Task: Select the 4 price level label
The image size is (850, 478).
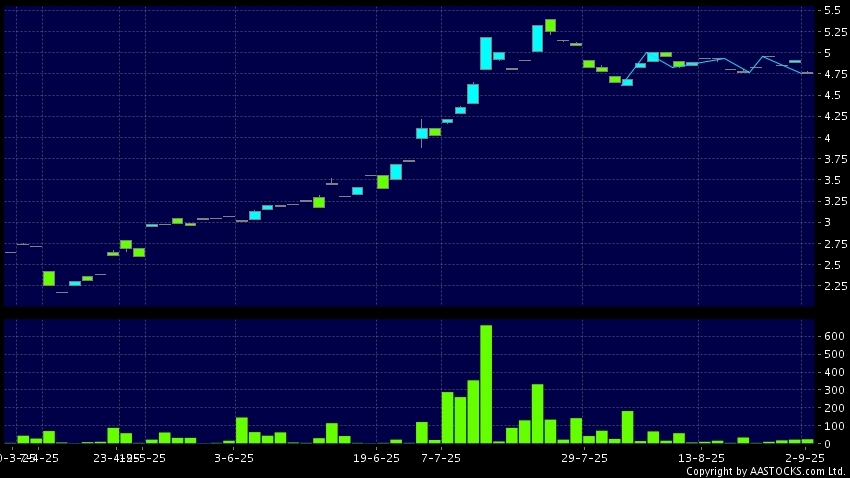Action: pos(826,138)
